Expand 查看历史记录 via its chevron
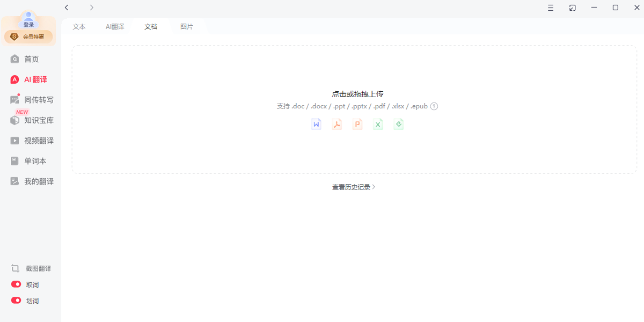This screenshot has width=644, height=322. pyautogui.click(x=375, y=187)
